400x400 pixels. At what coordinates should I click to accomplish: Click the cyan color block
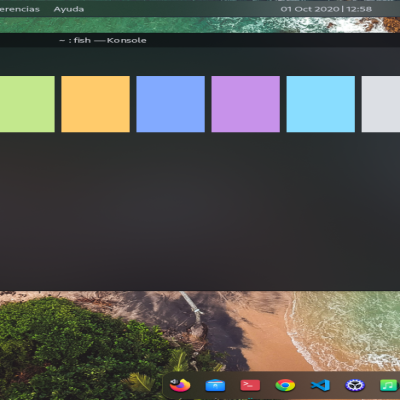321,104
